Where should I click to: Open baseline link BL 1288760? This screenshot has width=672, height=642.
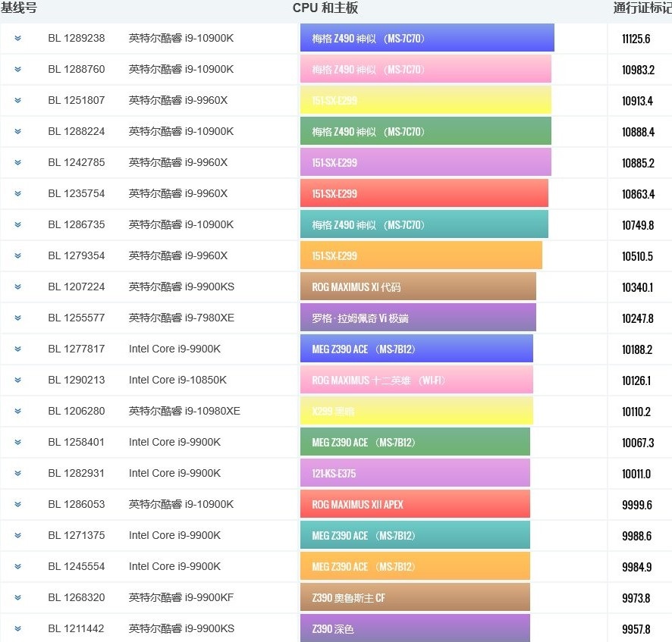[x=77, y=69]
